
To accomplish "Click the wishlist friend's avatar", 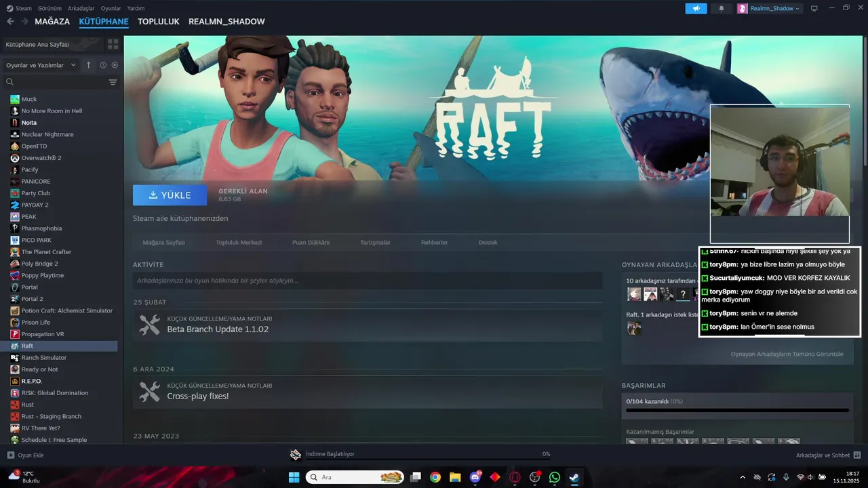I will click(634, 328).
